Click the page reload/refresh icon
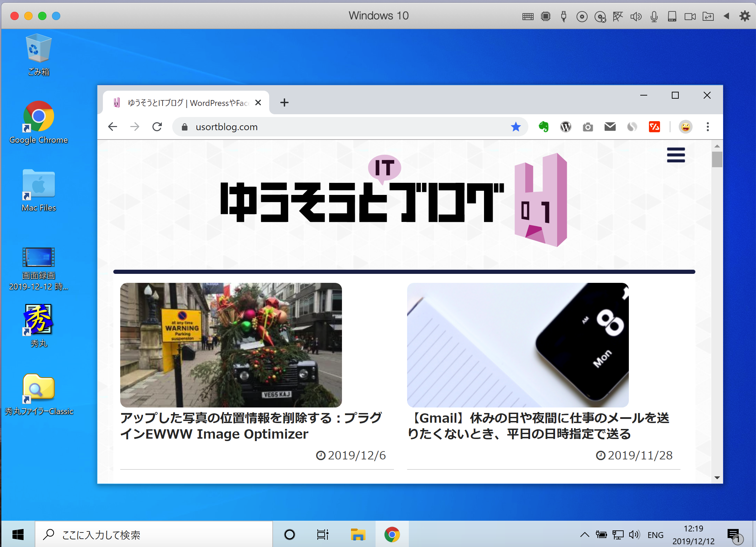This screenshot has height=547, width=756. pyautogui.click(x=157, y=127)
